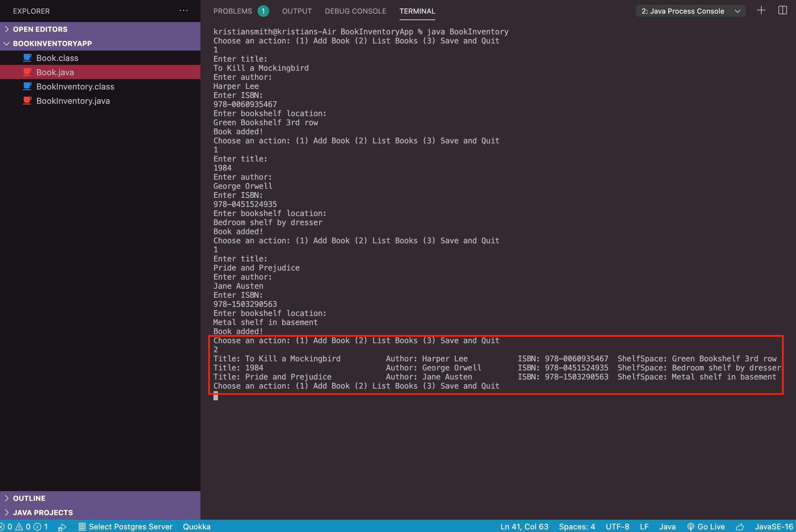Expand the Open Editors section
Viewport: 796px width, 532px height.
coord(100,29)
